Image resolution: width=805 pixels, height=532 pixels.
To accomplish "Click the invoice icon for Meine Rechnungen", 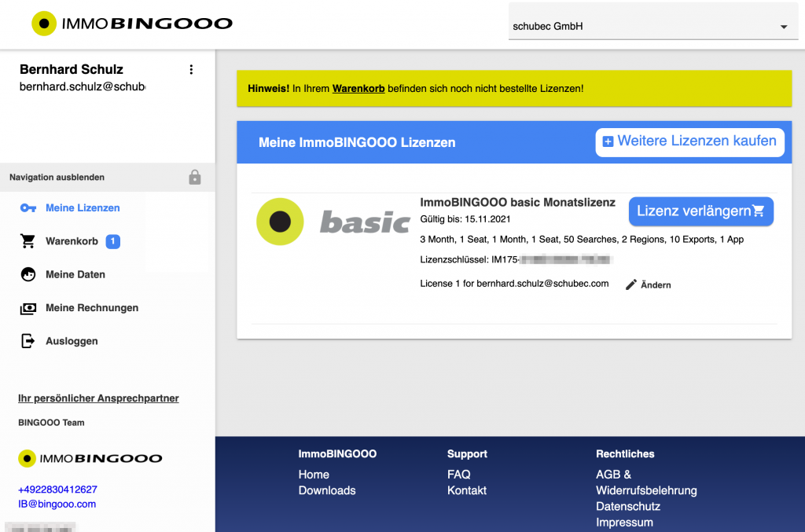I will pos(28,308).
